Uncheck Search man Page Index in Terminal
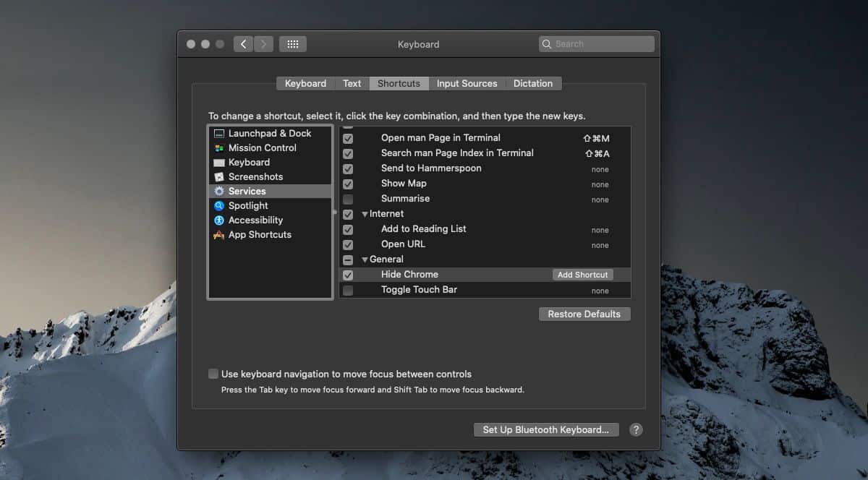 click(348, 153)
